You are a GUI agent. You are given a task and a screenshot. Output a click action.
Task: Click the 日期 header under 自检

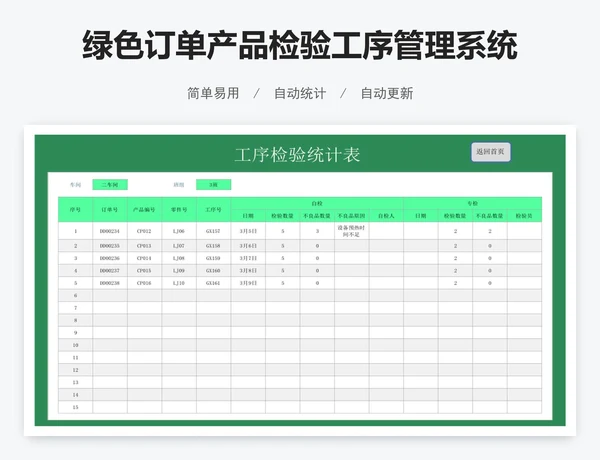pos(248,216)
